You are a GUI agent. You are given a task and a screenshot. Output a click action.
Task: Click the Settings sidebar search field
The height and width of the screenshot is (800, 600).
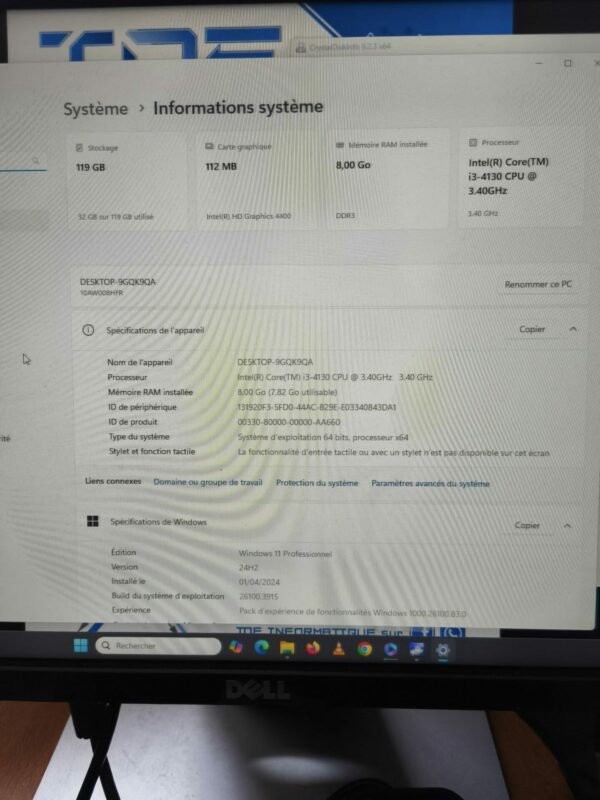click(x=23, y=162)
